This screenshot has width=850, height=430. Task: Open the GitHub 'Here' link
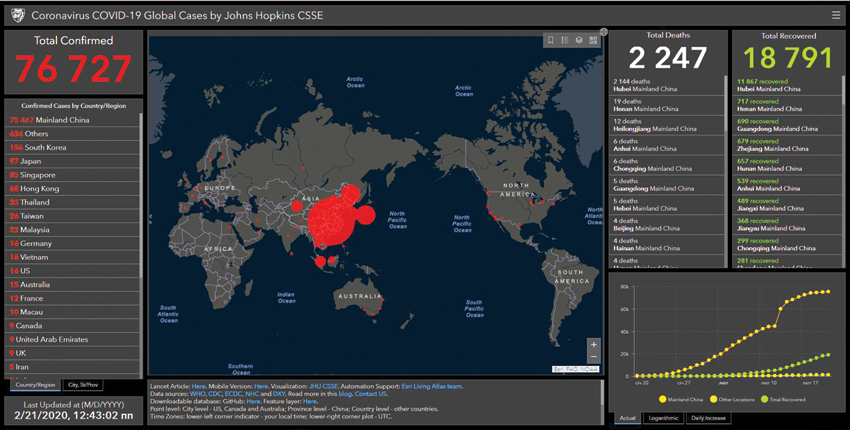tap(253, 401)
